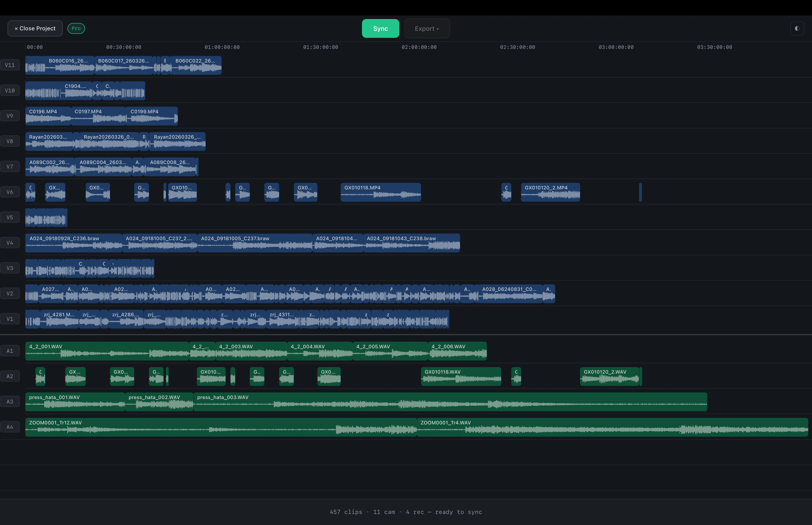Select clip A089C008_26 on V7
The image size is (812, 525).
click(x=171, y=167)
